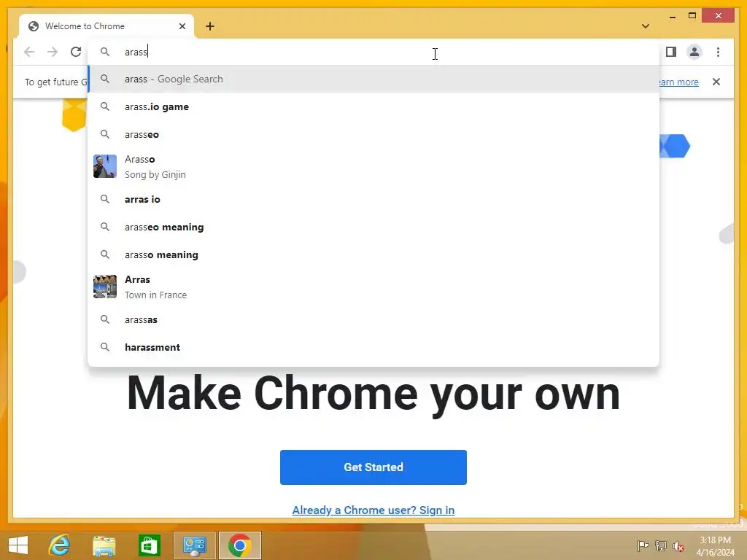
Task: Select the 'arassas' suggestion
Action: click(373, 319)
